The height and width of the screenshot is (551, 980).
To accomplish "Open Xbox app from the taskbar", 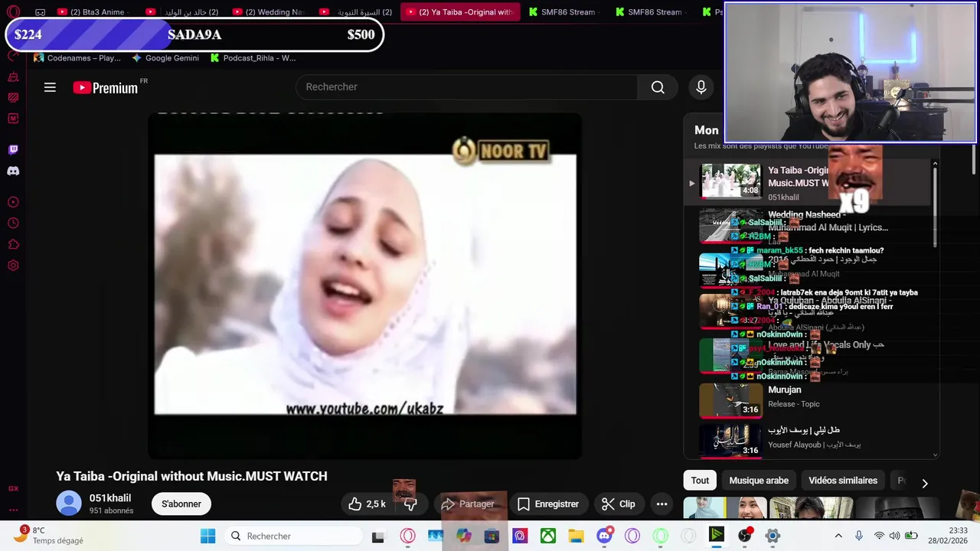I will [x=548, y=536].
